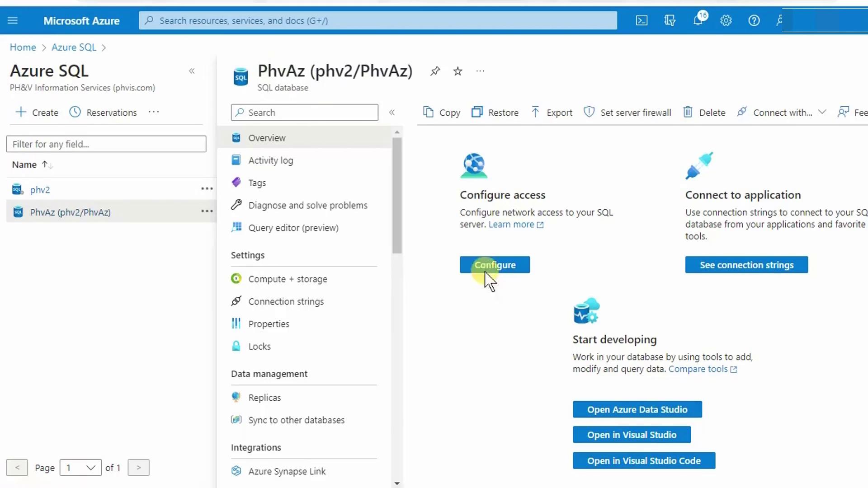Collapse the database resource menu
Screen dimensions: 868x488
pos(392,113)
